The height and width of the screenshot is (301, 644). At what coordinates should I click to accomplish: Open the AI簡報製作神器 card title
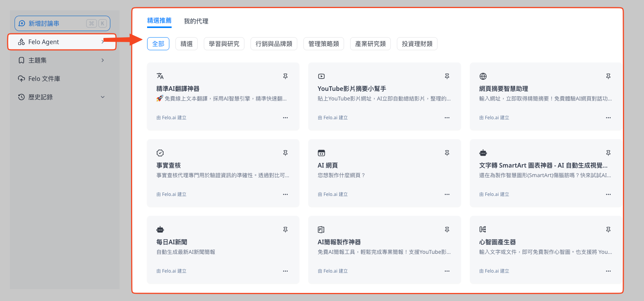coord(339,242)
